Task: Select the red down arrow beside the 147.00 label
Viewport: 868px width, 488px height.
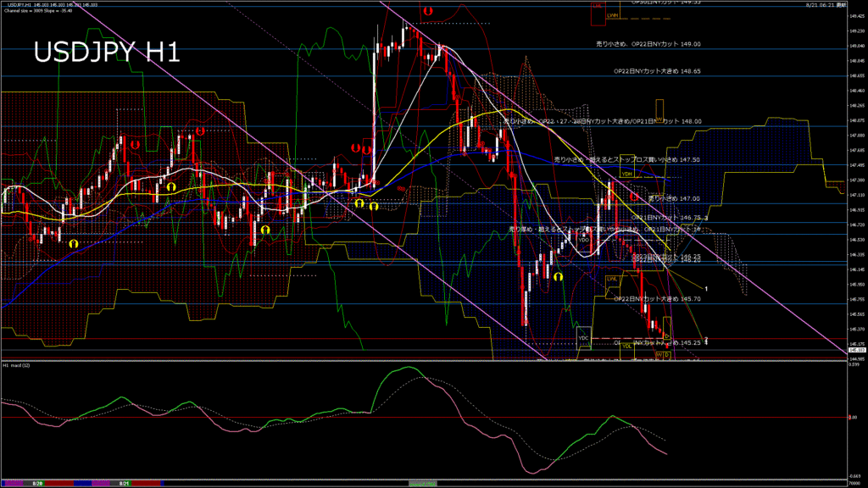Action: (634, 197)
